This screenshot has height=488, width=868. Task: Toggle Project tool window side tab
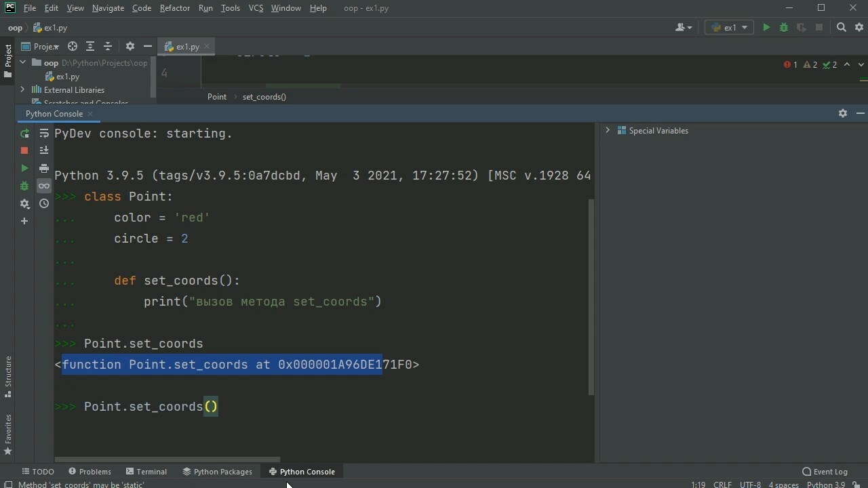pos(7,61)
